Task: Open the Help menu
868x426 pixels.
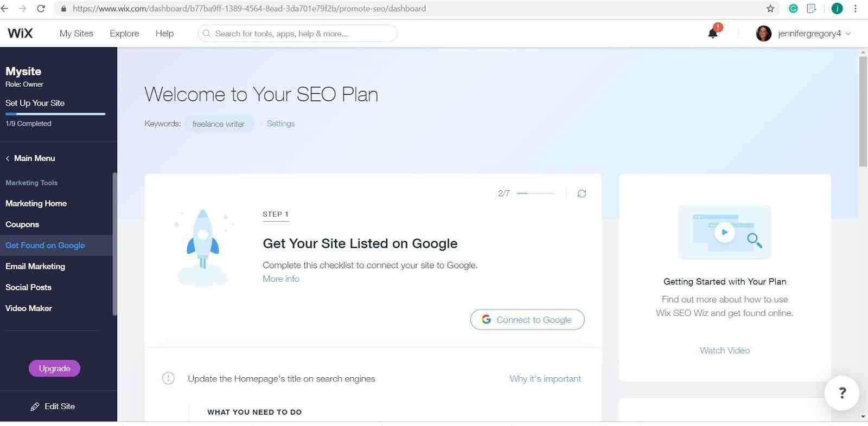Action: coord(164,33)
